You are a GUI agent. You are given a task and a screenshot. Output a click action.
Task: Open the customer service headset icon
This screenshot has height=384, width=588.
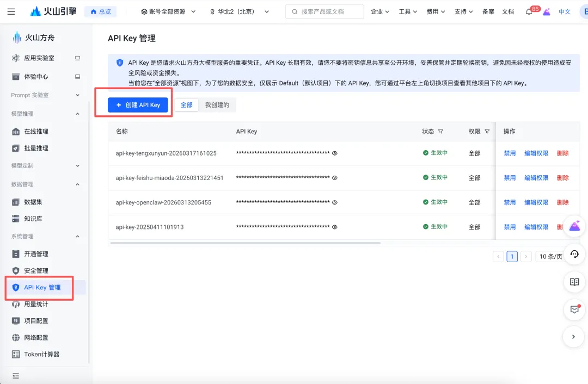pos(574,254)
